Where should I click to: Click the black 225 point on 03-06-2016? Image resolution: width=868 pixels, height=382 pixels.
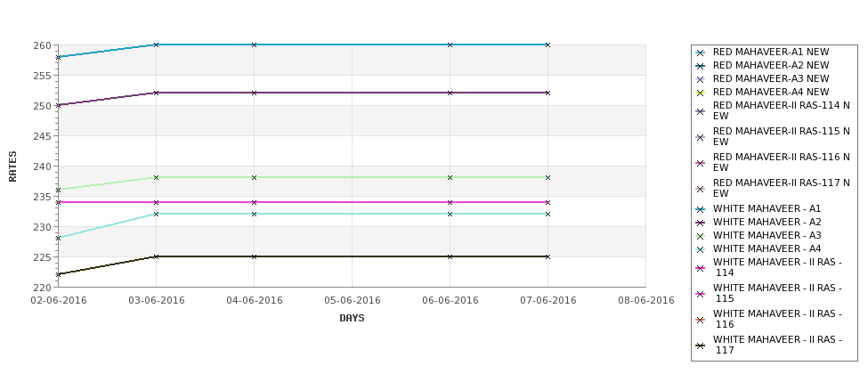click(x=156, y=256)
